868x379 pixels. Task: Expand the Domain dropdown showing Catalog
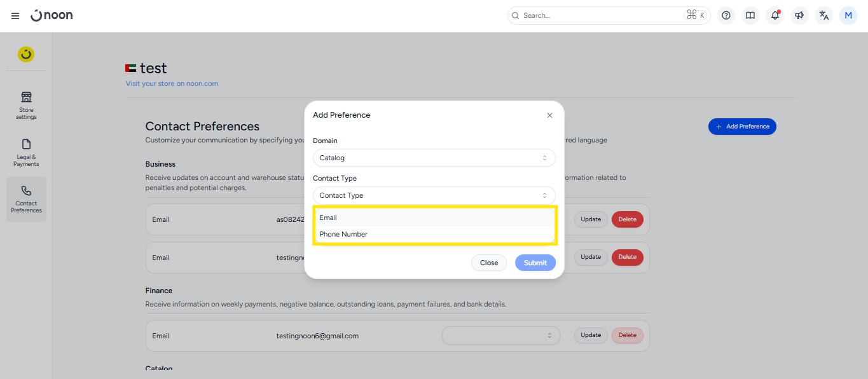[434, 158]
